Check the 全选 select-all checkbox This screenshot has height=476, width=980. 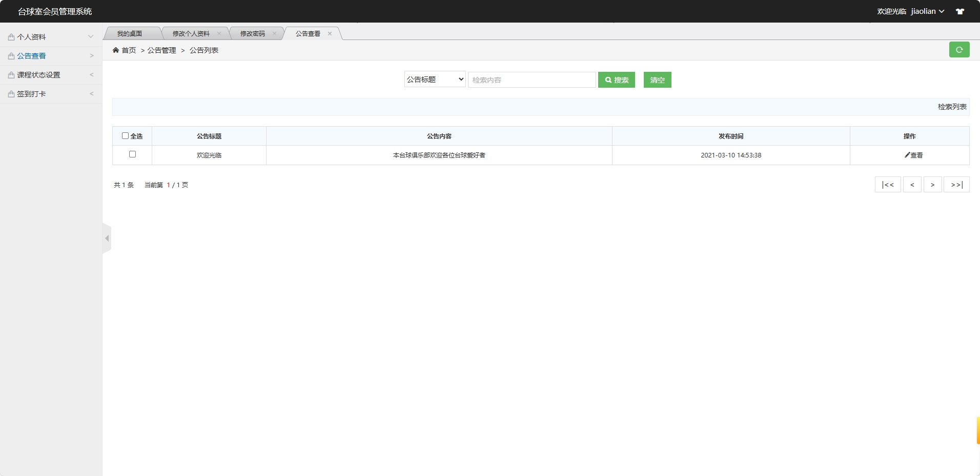(x=126, y=135)
